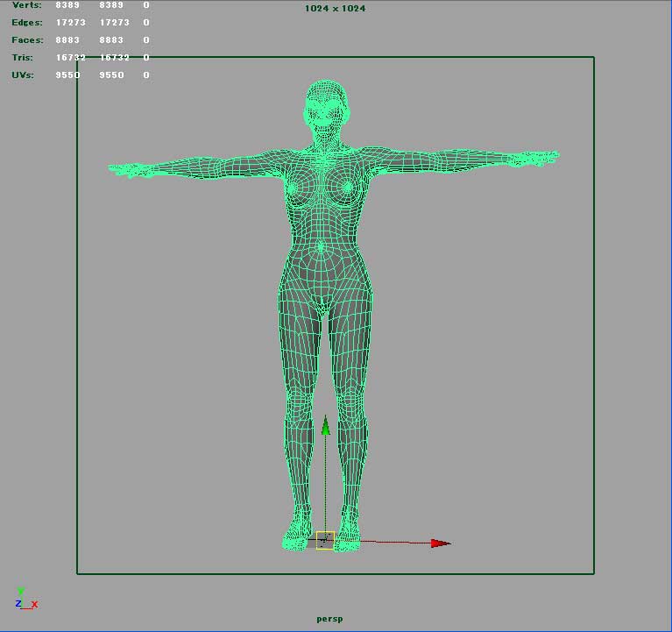The height and width of the screenshot is (632, 672).
Task: Click the Edges label in the poly count HUD
Action: pyautogui.click(x=26, y=23)
